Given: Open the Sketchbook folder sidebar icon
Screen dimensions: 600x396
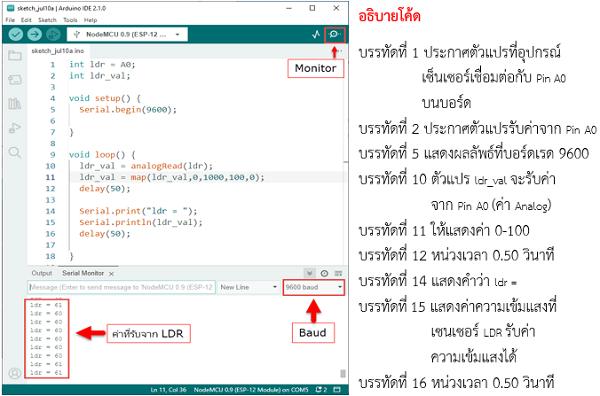Looking at the screenshot, I should [15, 55].
